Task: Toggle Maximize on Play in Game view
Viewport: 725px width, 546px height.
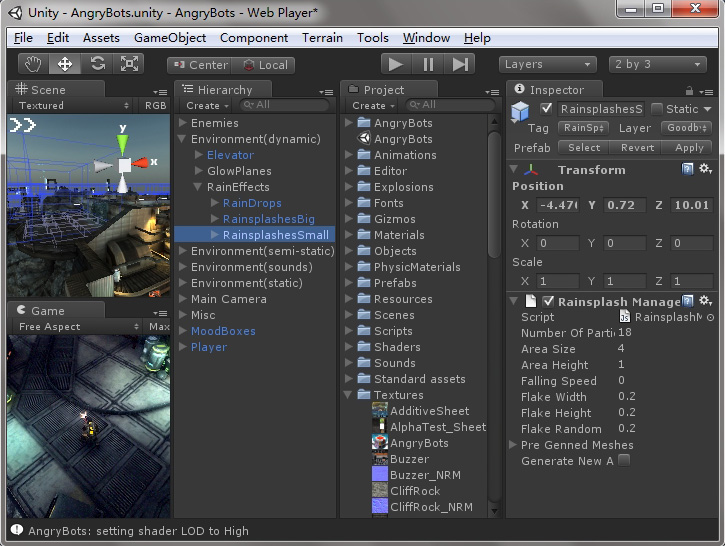Action: pos(159,326)
